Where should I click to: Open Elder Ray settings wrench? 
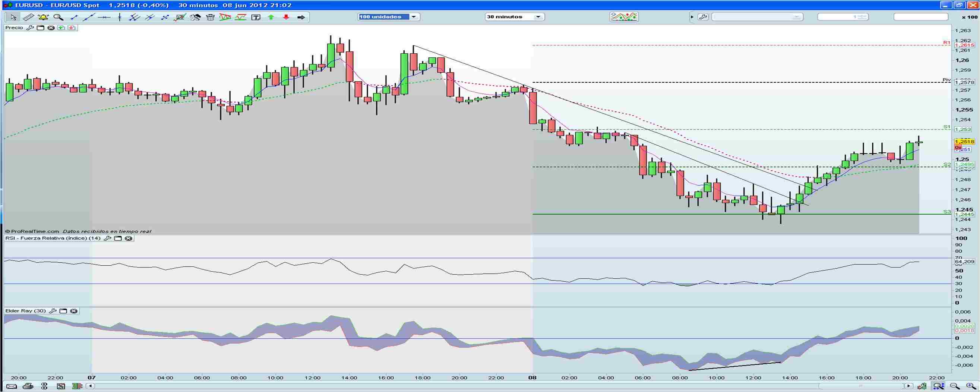point(53,310)
